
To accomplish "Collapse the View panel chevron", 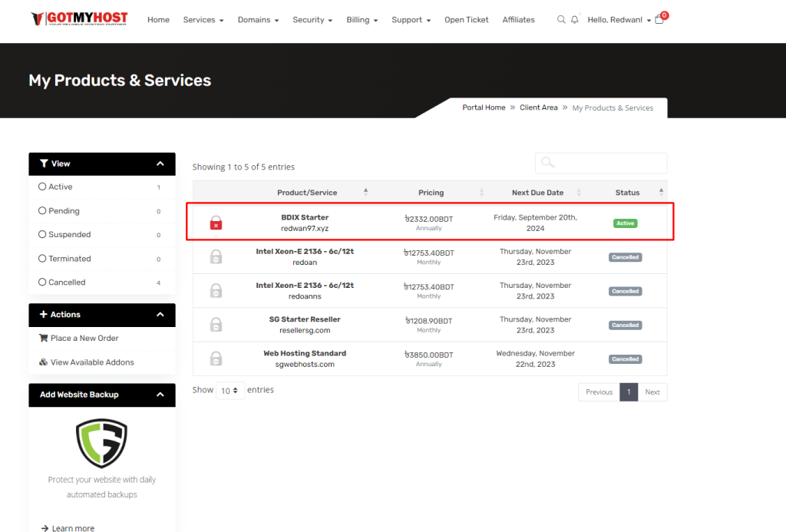I will point(160,164).
